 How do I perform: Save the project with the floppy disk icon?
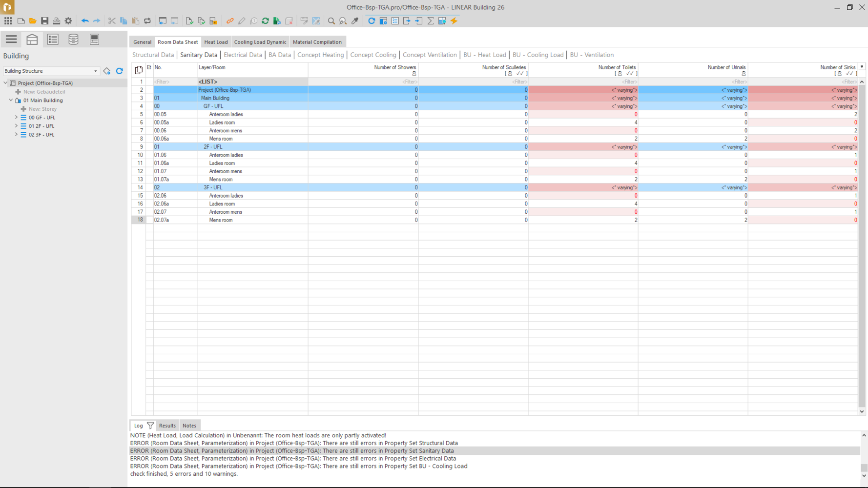(44, 21)
